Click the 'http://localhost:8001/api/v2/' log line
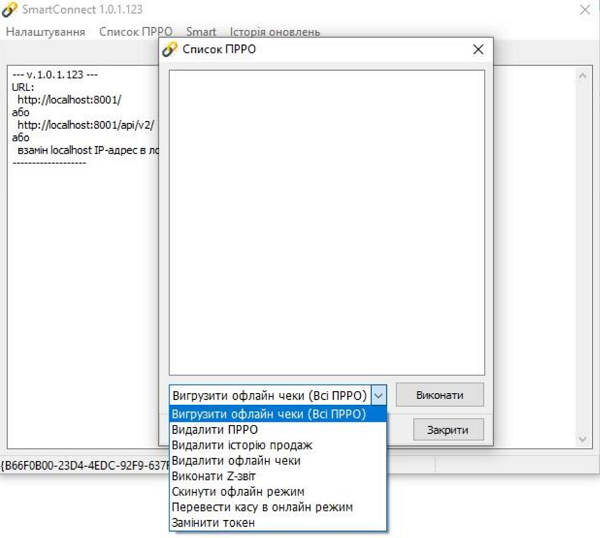The height and width of the screenshot is (538, 600). (x=86, y=125)
